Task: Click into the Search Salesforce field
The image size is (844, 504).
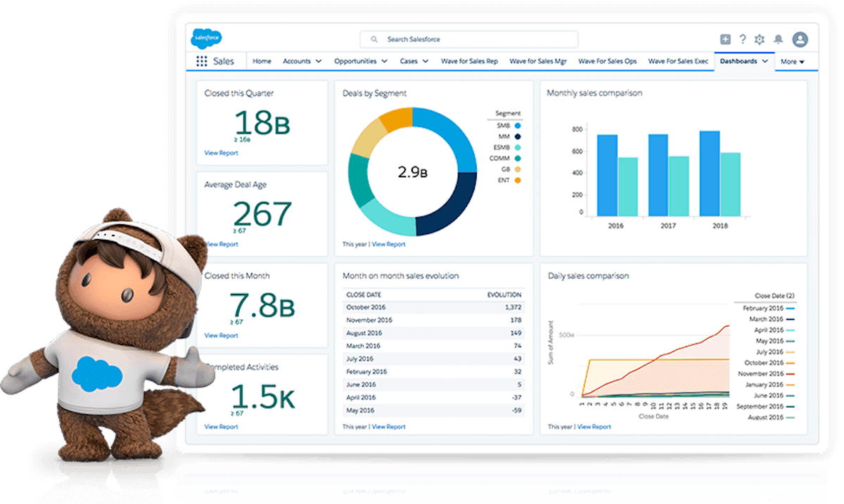Action: 478,39
